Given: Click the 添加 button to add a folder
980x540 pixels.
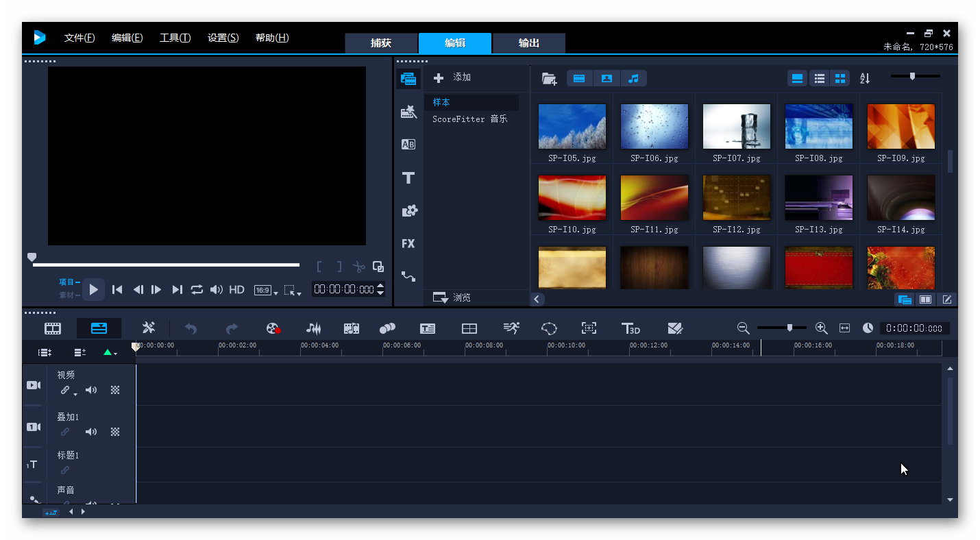Looking at the screenshot, I should [x=453, y=77].
